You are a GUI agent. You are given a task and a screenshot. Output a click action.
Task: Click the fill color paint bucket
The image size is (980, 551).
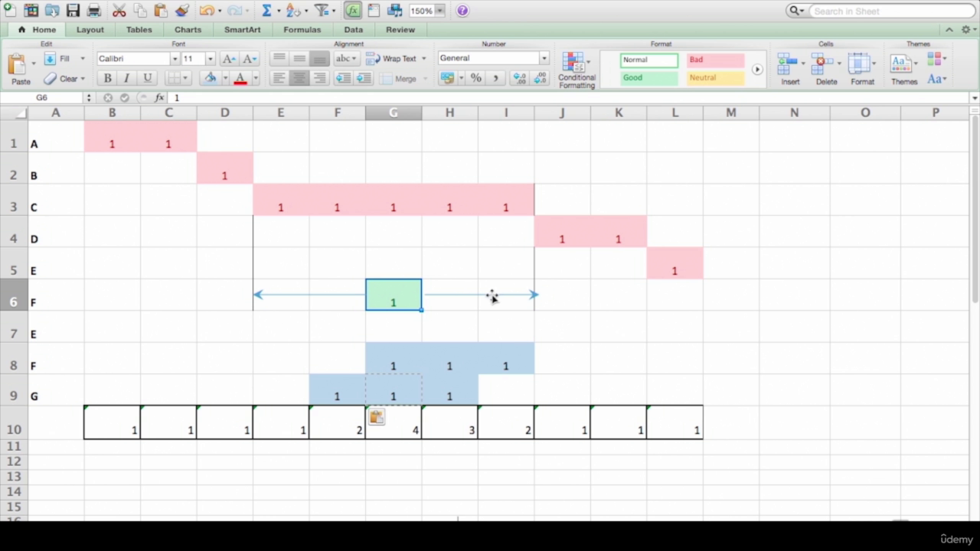[209, 78]
